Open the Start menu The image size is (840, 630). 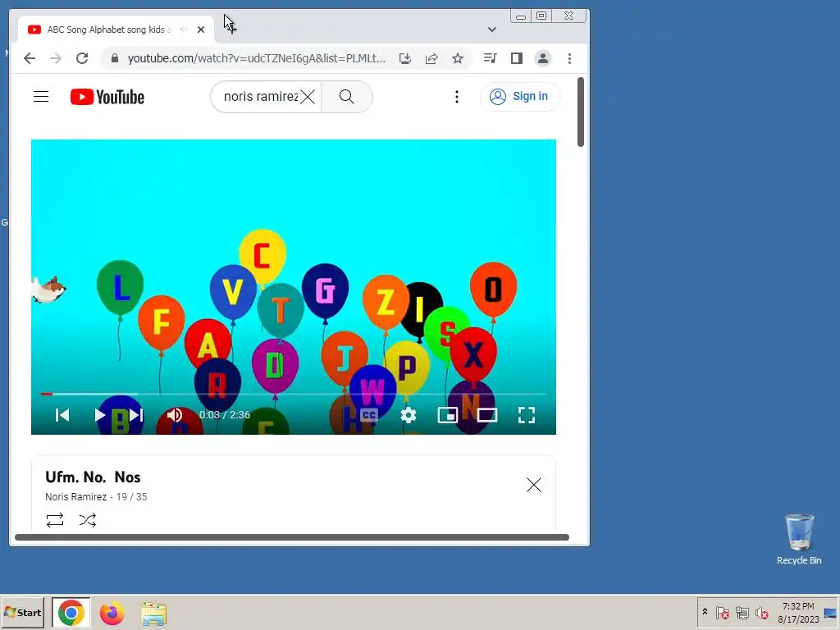pyautogui.click(x=22, y=612)
